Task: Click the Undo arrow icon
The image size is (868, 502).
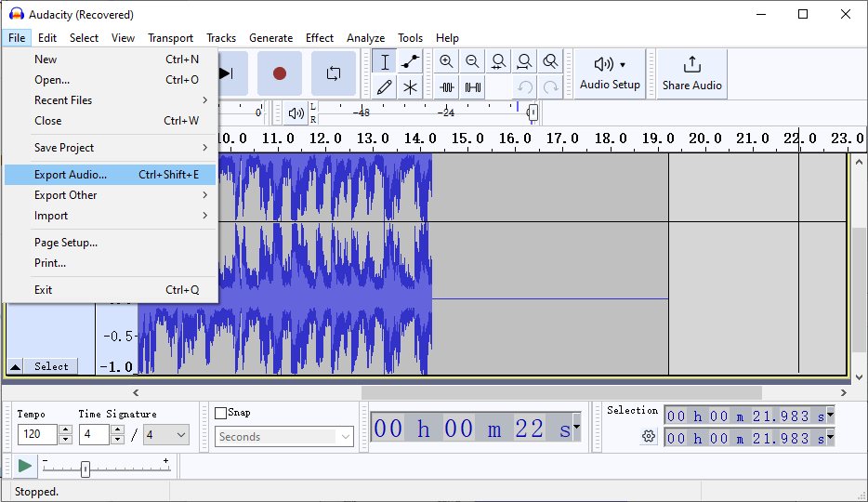Action: 524,86
